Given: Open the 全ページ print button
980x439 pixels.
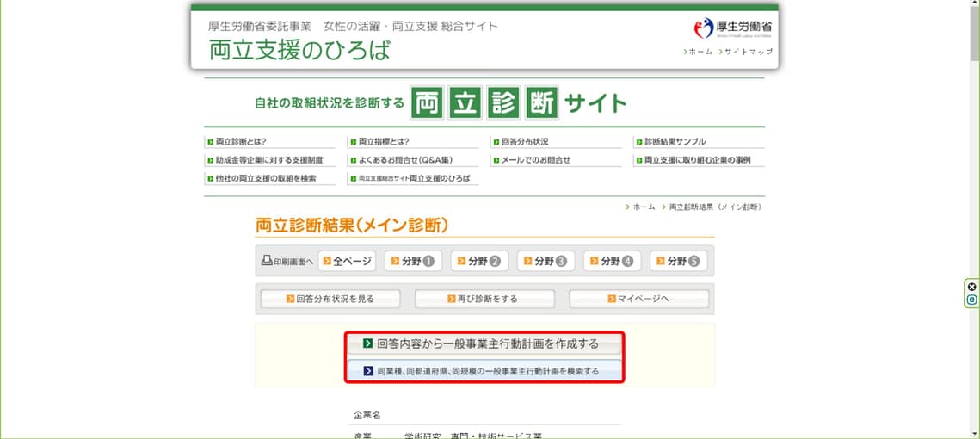Looking at the screenshot, I should 347,261.
